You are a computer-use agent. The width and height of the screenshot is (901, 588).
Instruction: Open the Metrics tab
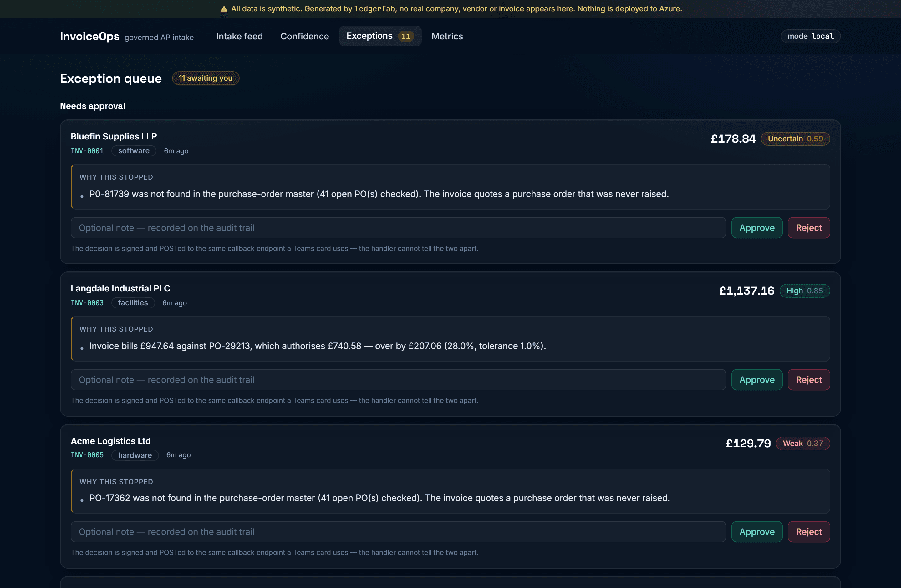point(447,36)
